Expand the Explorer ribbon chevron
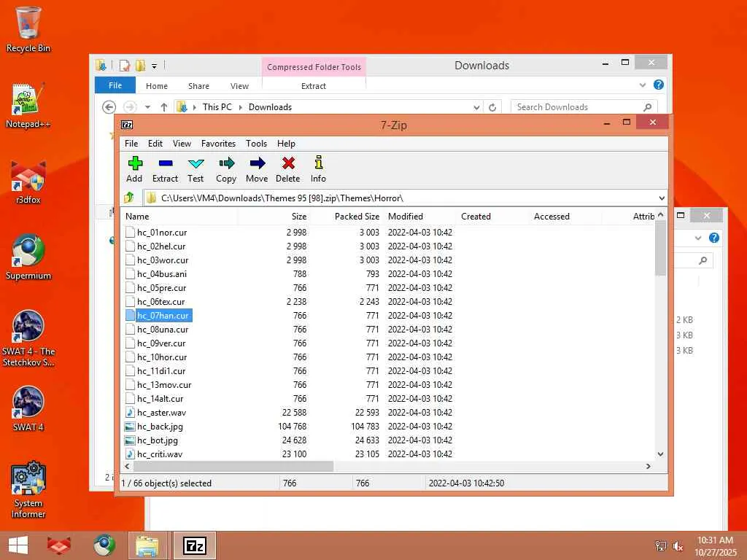The width and height of the screenshot is (747, 560). coord(643,85)
